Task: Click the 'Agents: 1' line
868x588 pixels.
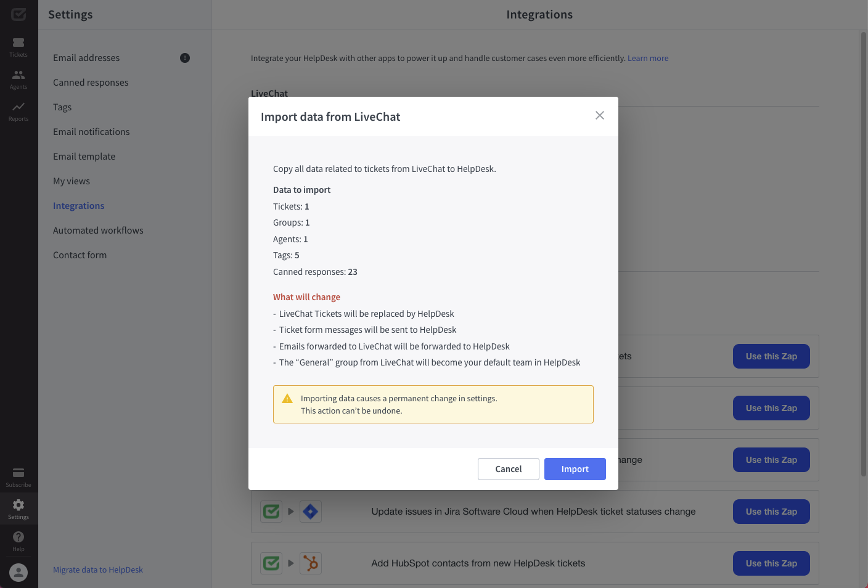Action: coord(290,239)
